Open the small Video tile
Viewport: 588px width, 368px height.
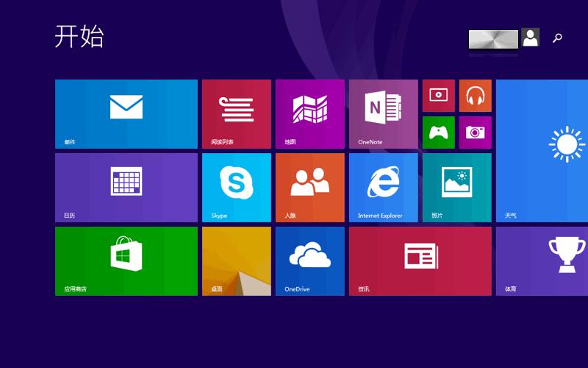pyautogui.click(x=439, y=96)
